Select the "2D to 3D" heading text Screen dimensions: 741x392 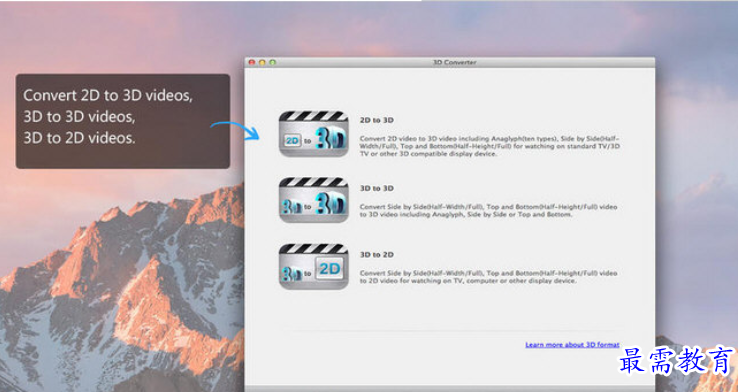(377, 120)
